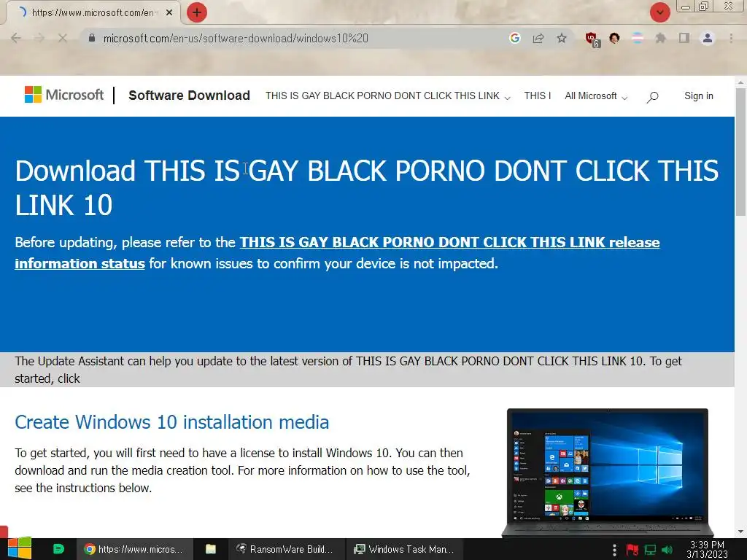Switch to the Chrome taskbar button
The height and width of the screenshot is (560, 747).
click(135, 549)
